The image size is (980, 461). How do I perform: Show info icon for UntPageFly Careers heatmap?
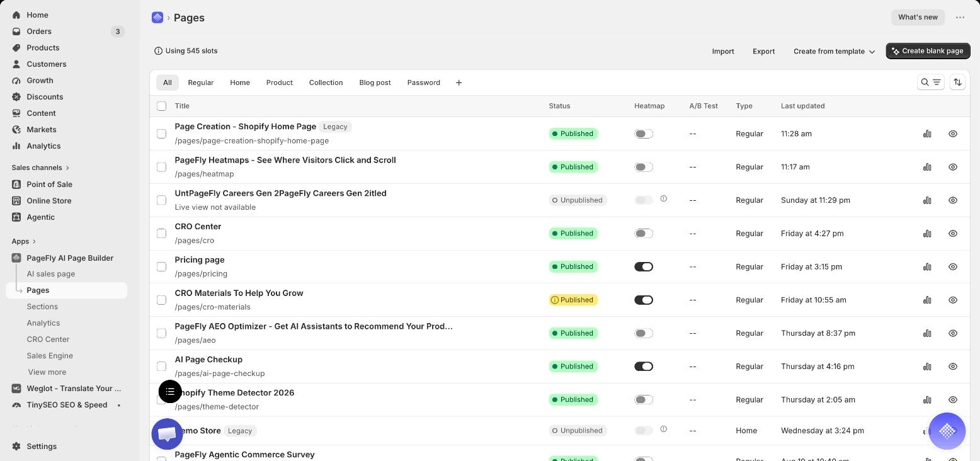pos(663,198)
